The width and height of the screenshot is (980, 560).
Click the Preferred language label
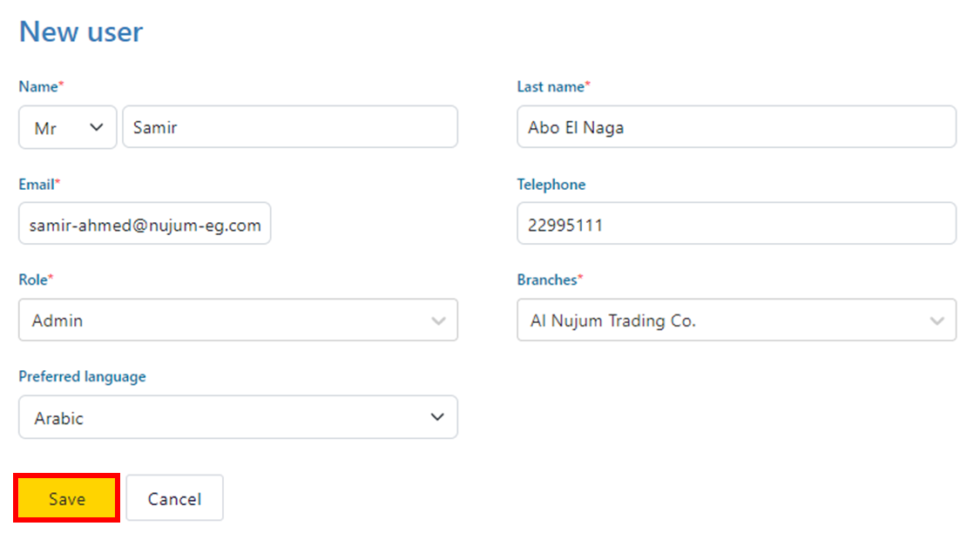tap(82, 377)
